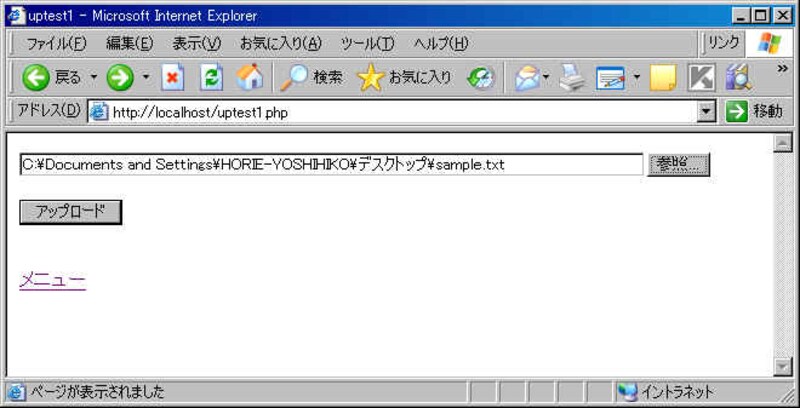The height and width of the screenshot is (408, 800).
Task: Expand the mail button dropdown arrow
Action: pos(546,78)
